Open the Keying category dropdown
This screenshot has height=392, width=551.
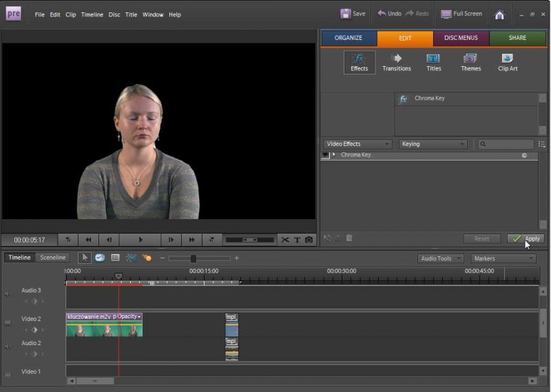tap(433, 144)
